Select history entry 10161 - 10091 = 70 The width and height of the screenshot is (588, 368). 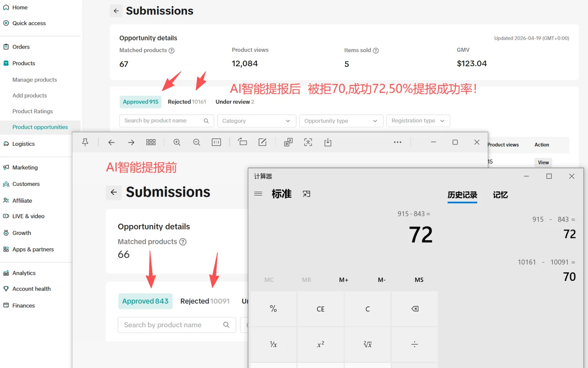pos(546,270)
